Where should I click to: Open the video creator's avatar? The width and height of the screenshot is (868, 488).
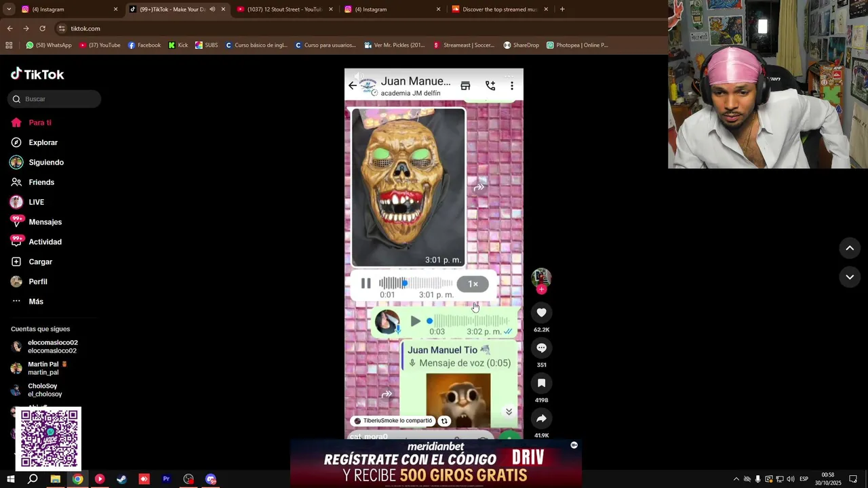click(x=541, y=277)
